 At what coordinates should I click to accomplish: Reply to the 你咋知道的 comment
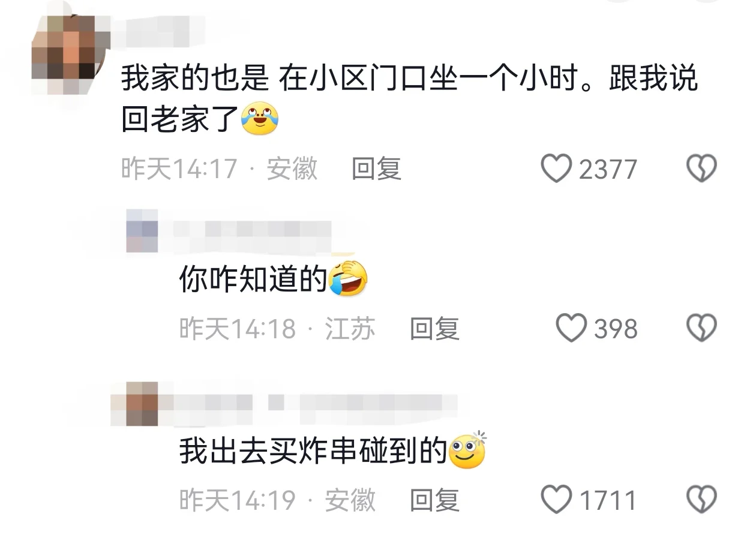pos(434,329)
